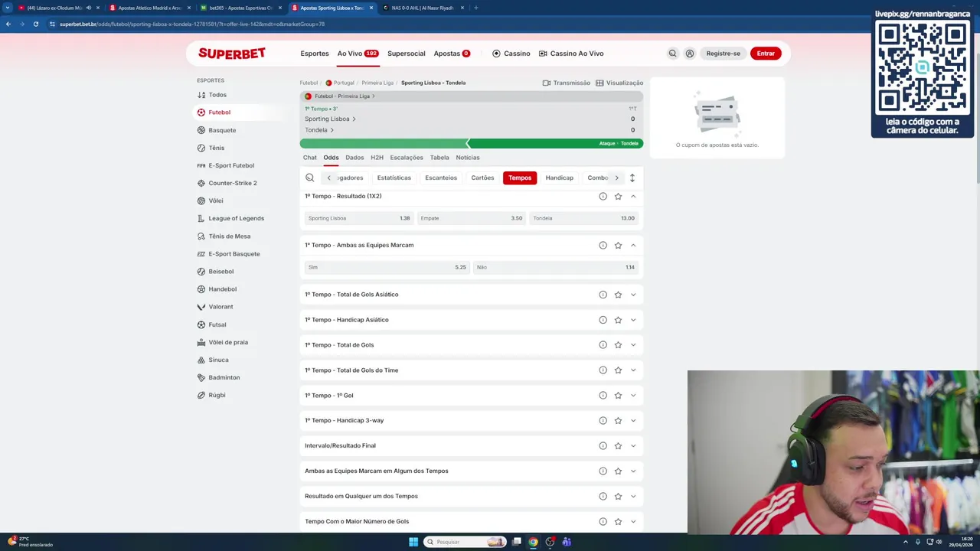Collapse the 1º Tempo - Resultado (1X2) section

633,197
